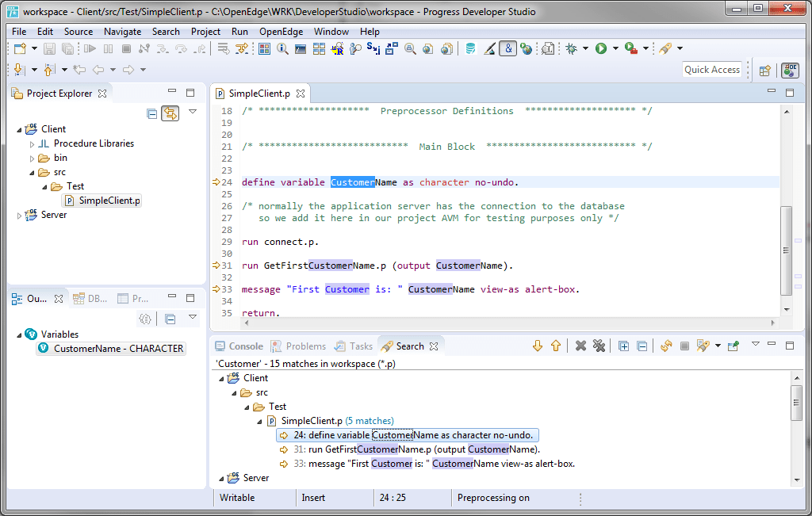Viewport: 812px width, 516px height.
Task: Open External Tools dropdown arrow
Action: [645, 48]
